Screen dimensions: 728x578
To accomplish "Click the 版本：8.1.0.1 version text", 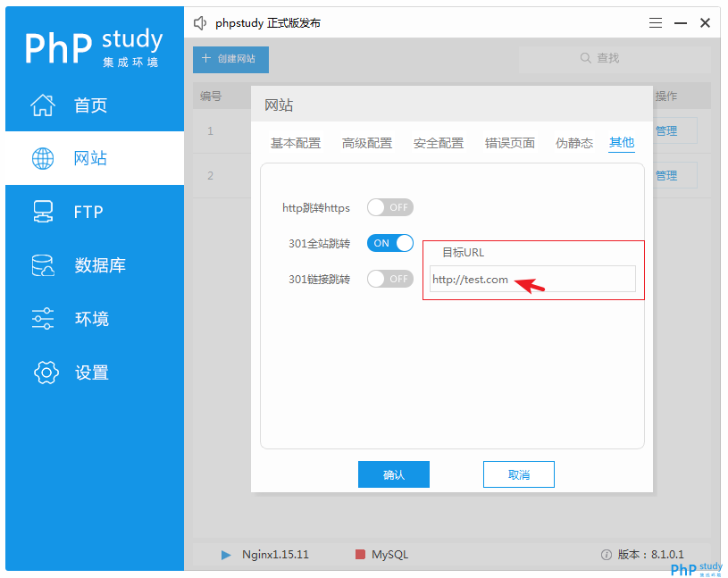I will point(651,555).
